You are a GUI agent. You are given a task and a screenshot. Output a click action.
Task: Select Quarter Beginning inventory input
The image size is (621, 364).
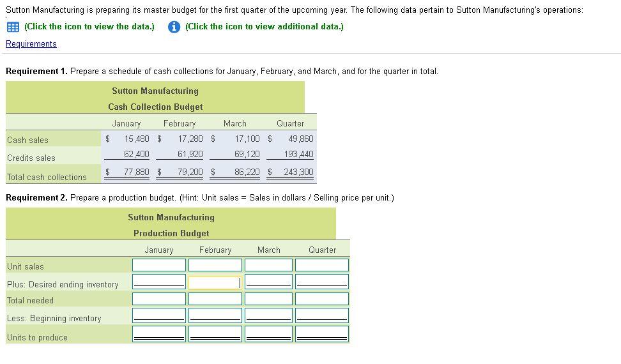coord(322,315)
